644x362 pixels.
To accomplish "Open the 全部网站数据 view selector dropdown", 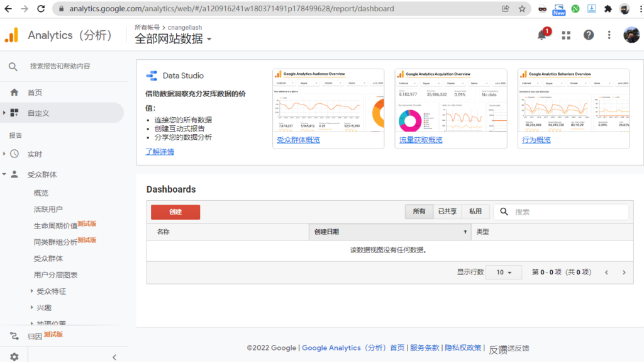I will (173, 38).
